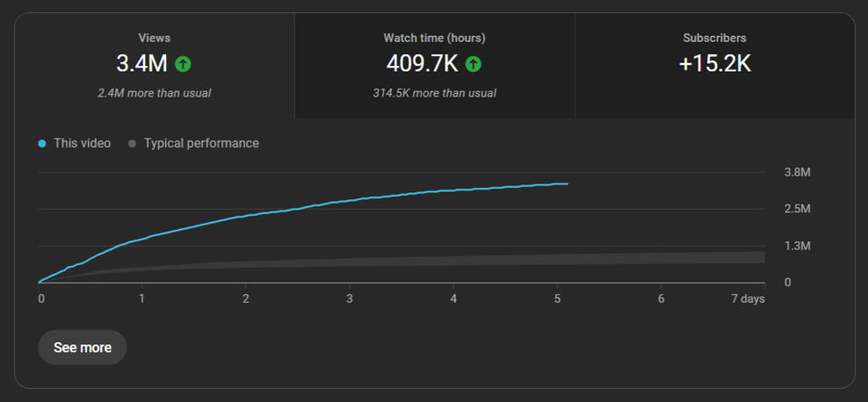This screenshot has height=402, width=868.
Task: Click the 2.4M more than usual text
Action: pos(155,93)
